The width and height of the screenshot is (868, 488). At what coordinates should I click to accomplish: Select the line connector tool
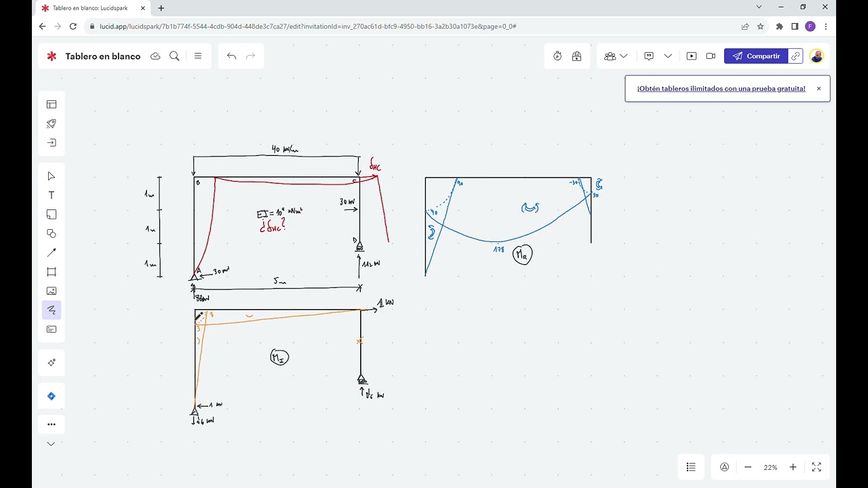click(52, 252)
